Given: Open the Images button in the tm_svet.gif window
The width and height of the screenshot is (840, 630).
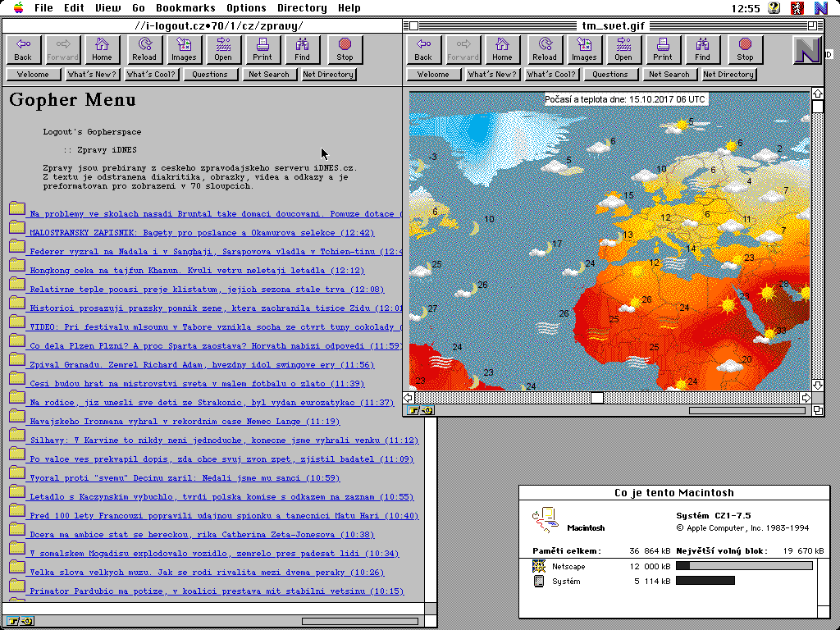Looking at the screenshot, I should tap(584, 49).
